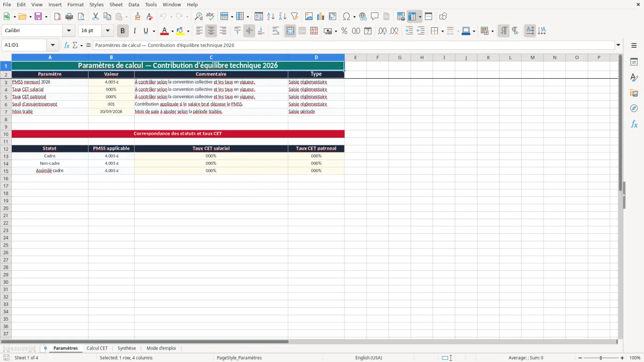The image size is (644, 362).
Task: Toggle Wrap Text
Action: pyautogui.click(x=276, y=31)
